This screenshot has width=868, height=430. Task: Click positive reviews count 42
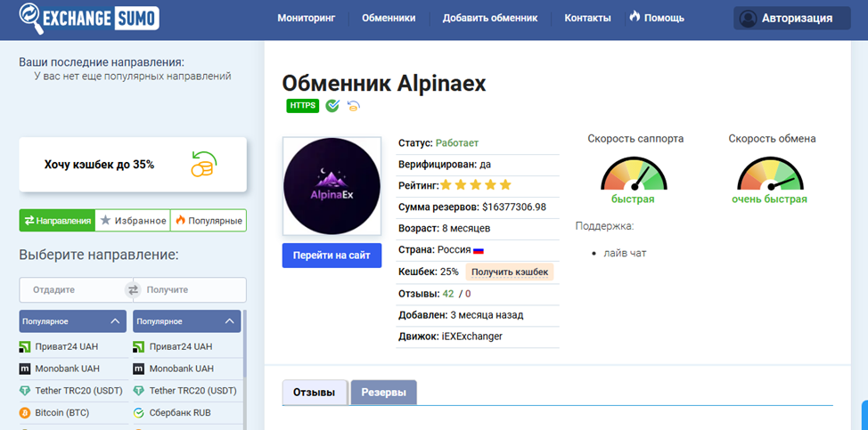point(448,294)
